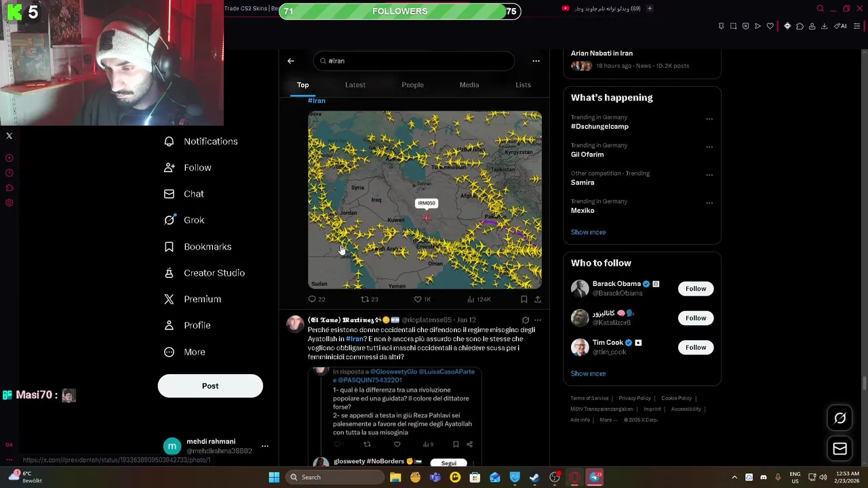Open options for Gil Ofarim trend
The width and height of the screenshot is (868, 488).
coord(709,147)
